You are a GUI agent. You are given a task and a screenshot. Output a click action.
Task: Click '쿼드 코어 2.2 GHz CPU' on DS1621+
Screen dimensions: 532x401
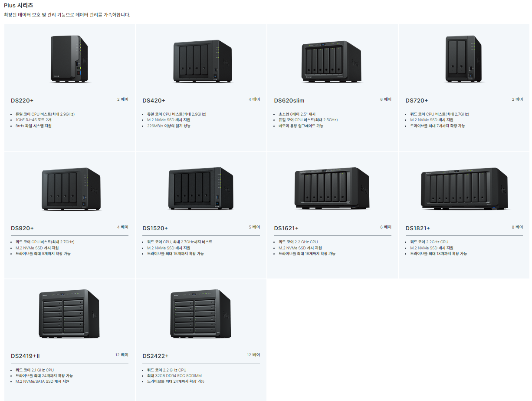point(298,242)
